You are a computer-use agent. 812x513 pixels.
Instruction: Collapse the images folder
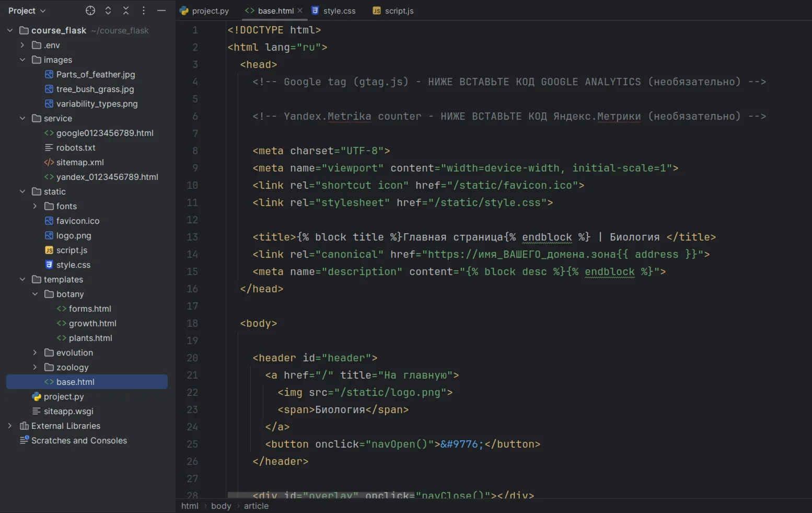pos(22,60)
